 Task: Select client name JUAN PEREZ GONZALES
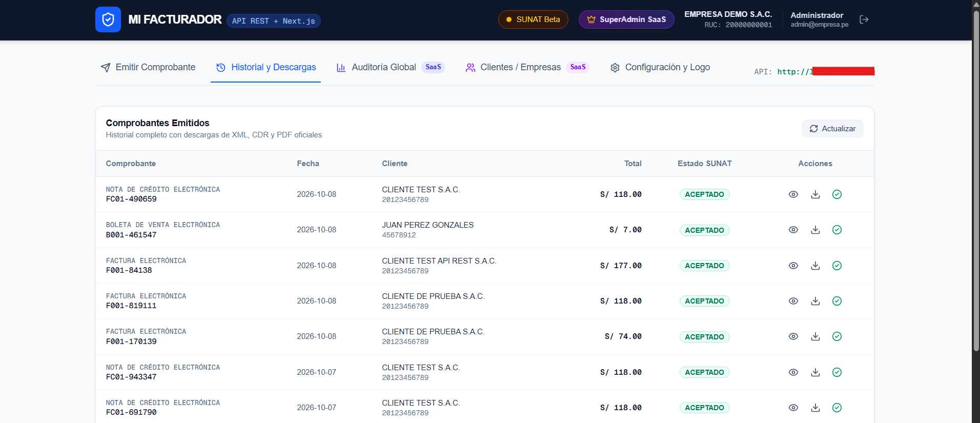click(427, 225)
